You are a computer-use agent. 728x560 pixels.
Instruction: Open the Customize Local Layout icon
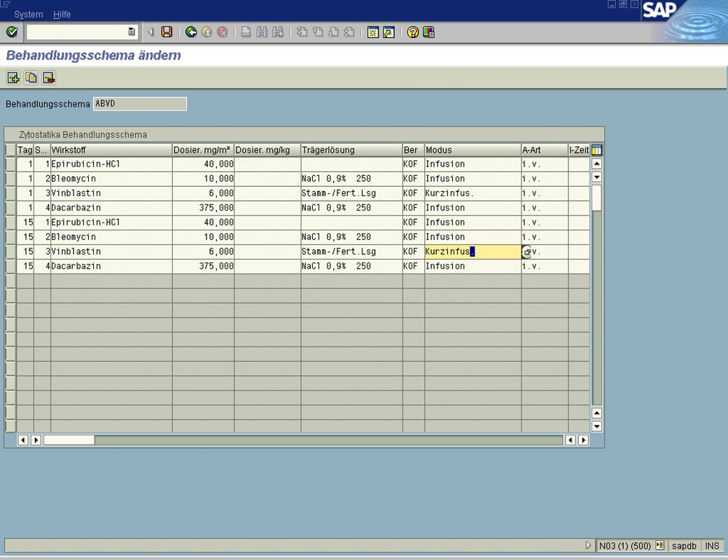point(428,32)
